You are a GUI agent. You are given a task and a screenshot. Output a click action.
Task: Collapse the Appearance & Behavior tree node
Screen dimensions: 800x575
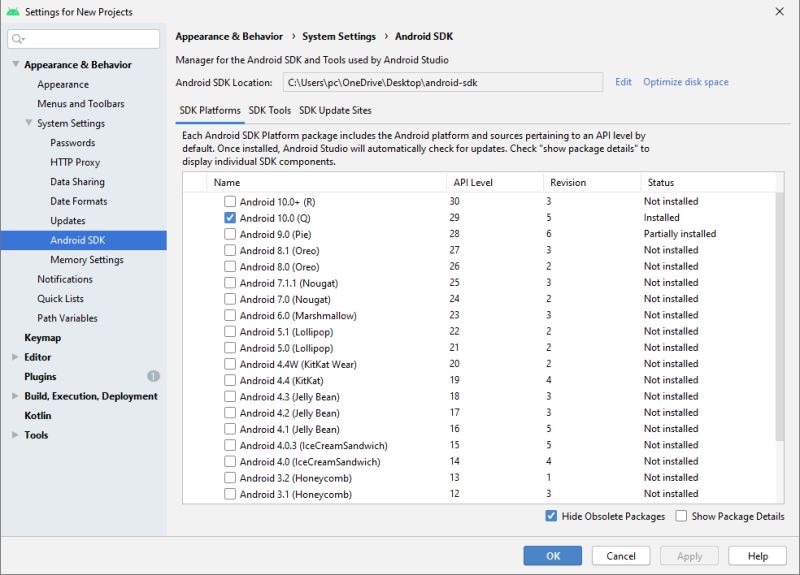point(16,64)
